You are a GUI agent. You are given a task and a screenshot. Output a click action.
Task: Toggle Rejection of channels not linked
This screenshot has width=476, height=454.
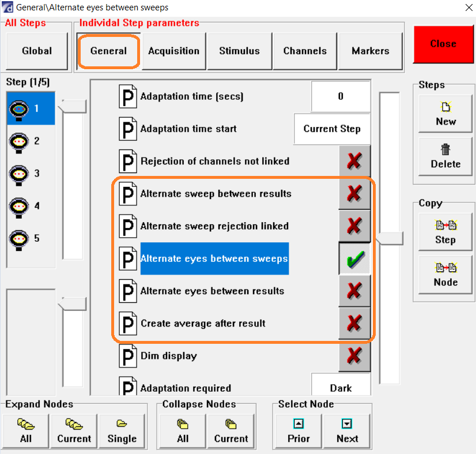point(354,161)
